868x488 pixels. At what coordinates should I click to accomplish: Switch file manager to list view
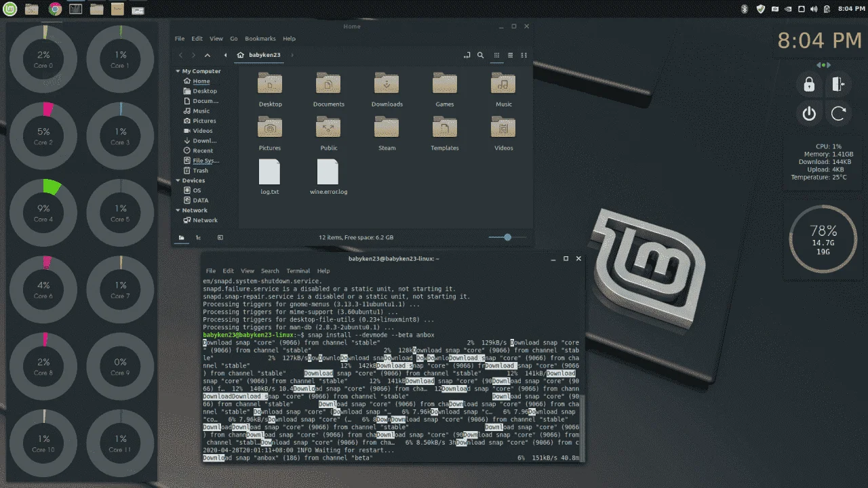pyautogui.click(x=511, y=55)
